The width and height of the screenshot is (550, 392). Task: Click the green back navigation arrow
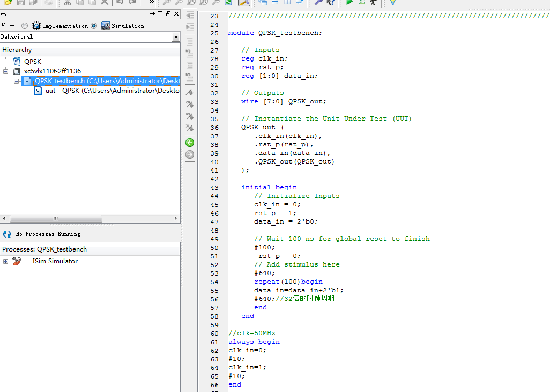pyautogui.click(x=189, y=143)
